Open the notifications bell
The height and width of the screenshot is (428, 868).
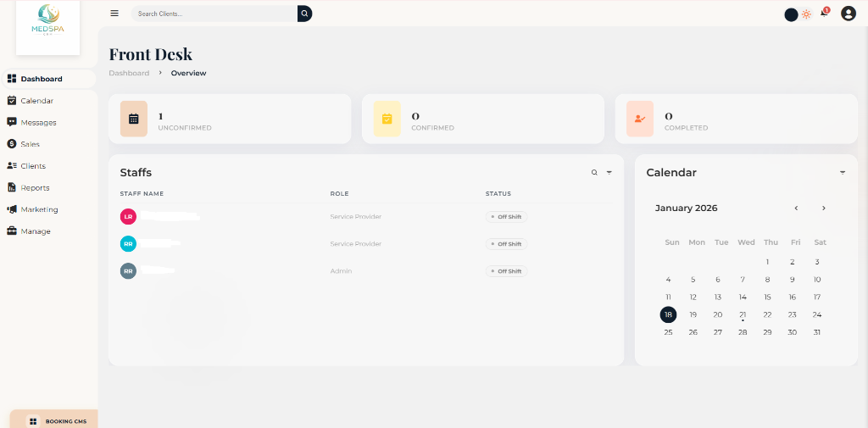click(824, 14)
